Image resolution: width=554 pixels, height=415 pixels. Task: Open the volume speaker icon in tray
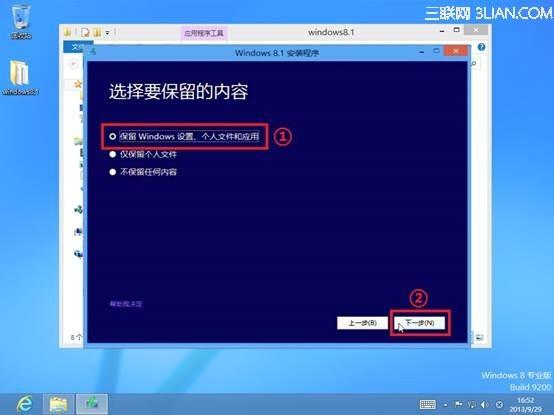485,404
